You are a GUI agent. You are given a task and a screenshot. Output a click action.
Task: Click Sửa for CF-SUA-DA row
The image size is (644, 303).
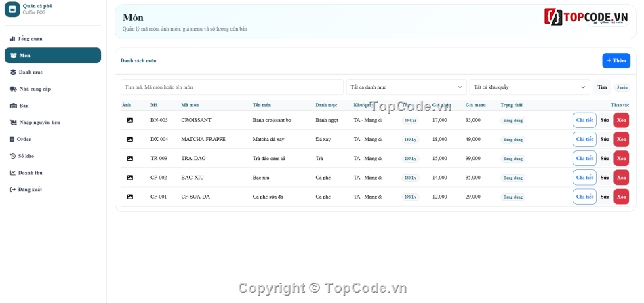click(605, 197)
